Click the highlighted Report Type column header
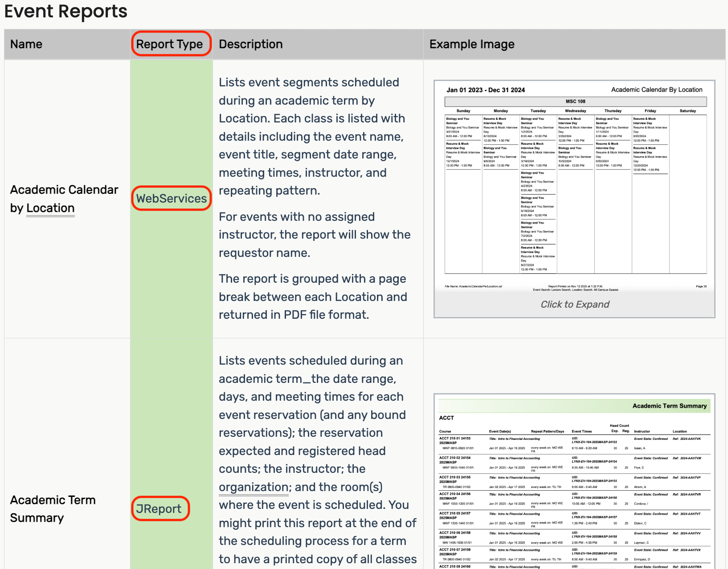Screen dimensions: 728x569 (171, 44)
